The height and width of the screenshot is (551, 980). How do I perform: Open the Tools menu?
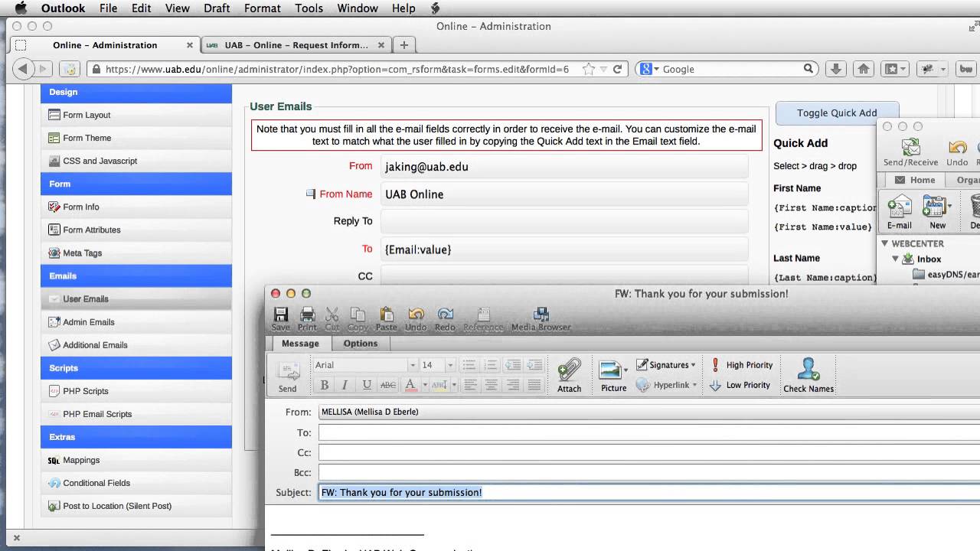309,8
